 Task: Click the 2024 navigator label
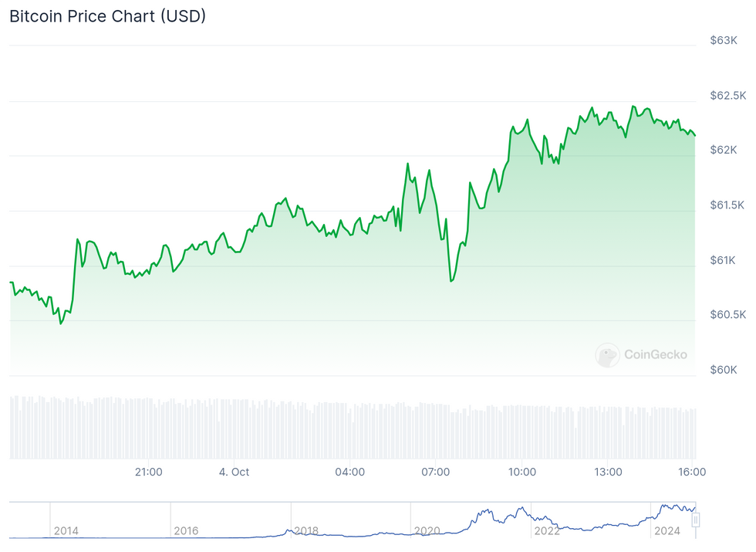pyautogui.click(x=667, y=531)
